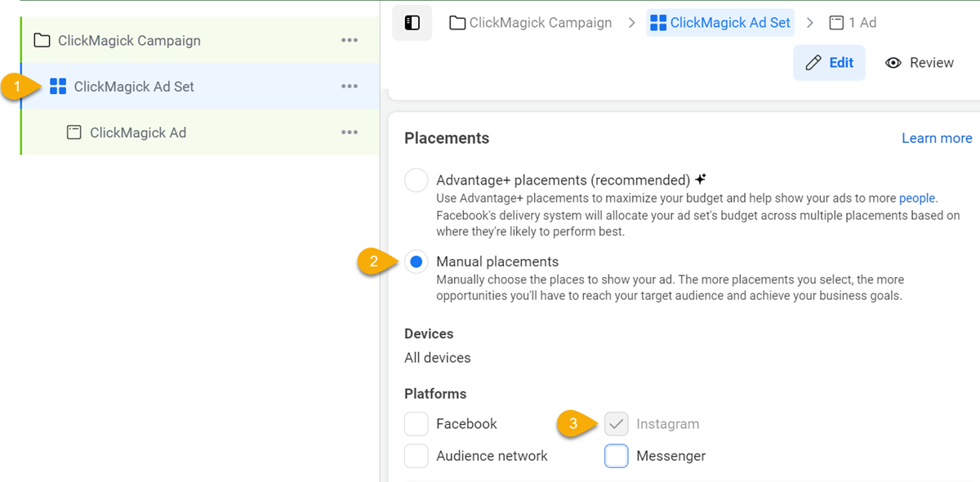The image size is (980, 482).
Task: Click the 'people' hyperlink in description
Action: 917,198
